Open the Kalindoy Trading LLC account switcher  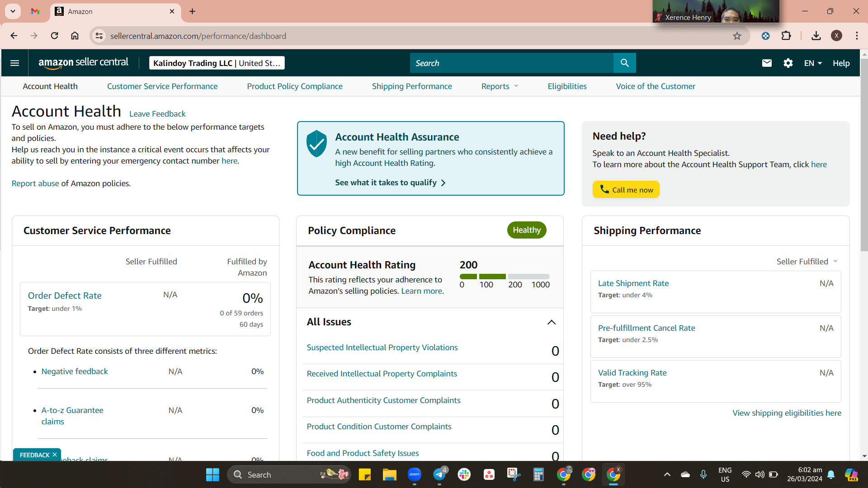[x=217, y=63]
